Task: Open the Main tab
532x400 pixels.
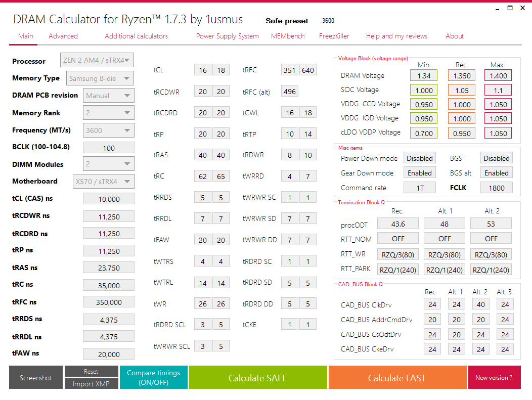Action: [x=26, y=36]
